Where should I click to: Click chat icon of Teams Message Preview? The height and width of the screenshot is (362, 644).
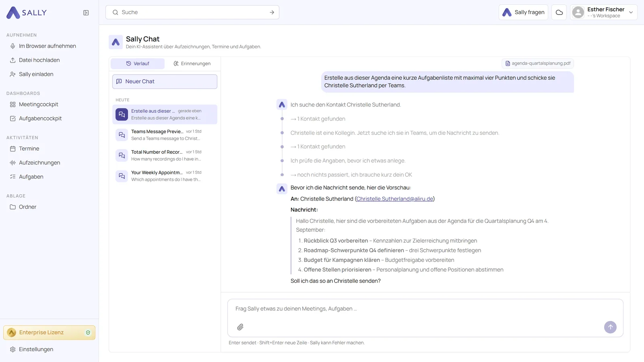(122, 135)
